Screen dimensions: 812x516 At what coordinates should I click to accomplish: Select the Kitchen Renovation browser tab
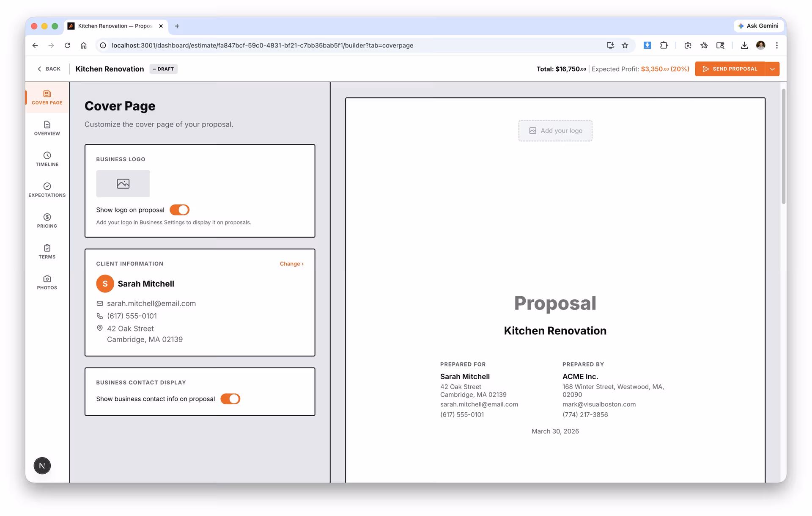coord(114,26)
